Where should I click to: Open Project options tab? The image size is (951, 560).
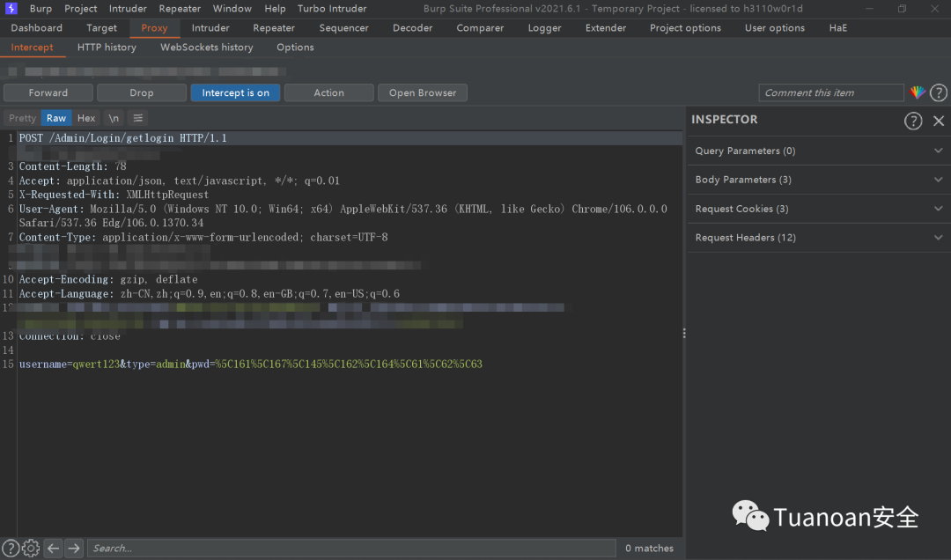coord(685,28)
